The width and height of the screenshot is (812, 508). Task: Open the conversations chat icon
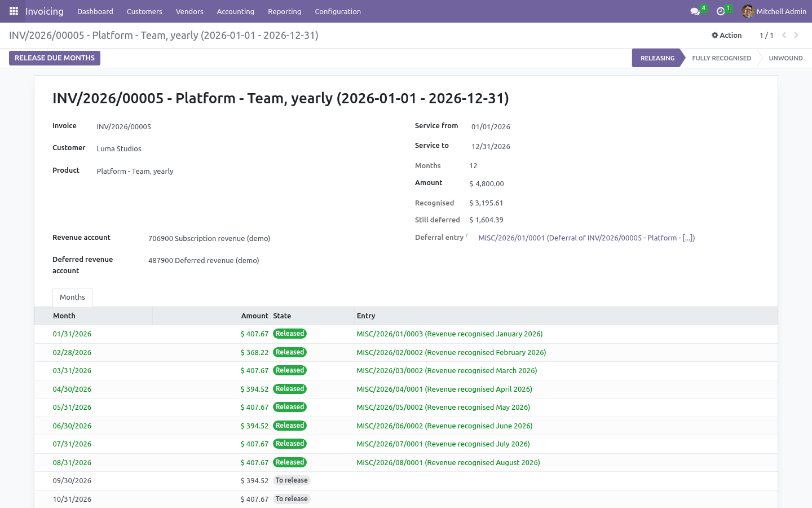(x=695, y=11)
